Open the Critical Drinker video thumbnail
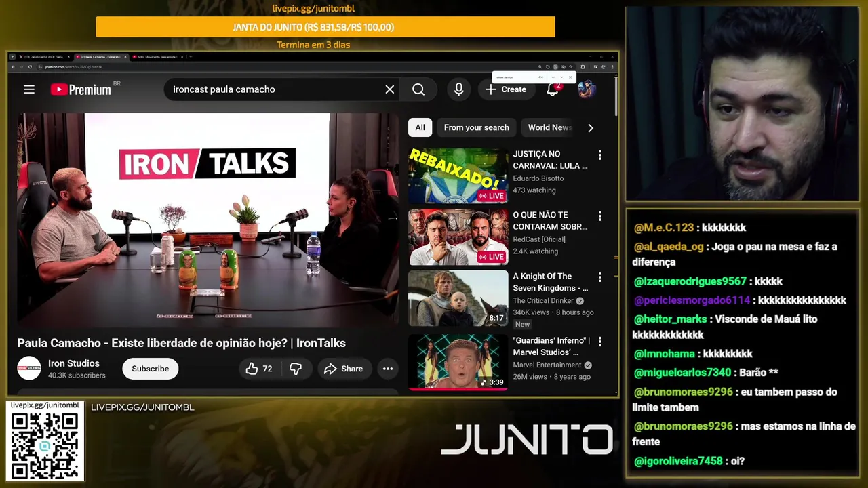This screenshot has width=868, height=488. point(458,298)
